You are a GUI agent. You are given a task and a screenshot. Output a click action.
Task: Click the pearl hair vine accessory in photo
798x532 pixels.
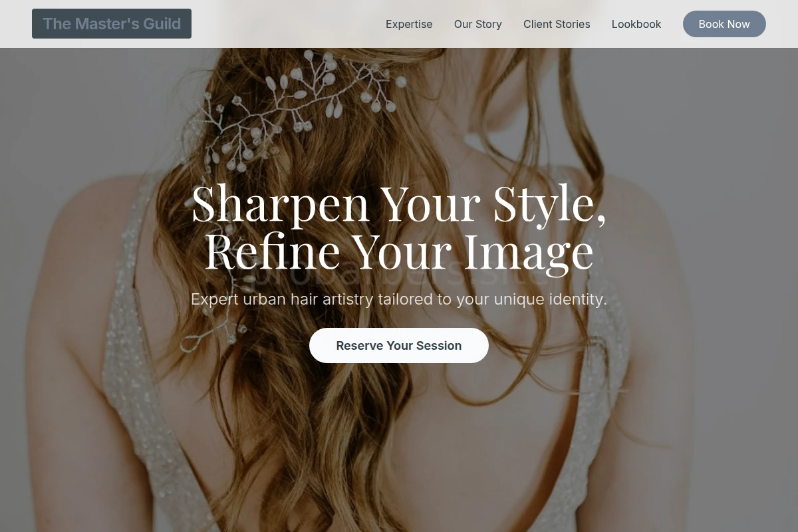pyautogui.click(x=299, y=110)
